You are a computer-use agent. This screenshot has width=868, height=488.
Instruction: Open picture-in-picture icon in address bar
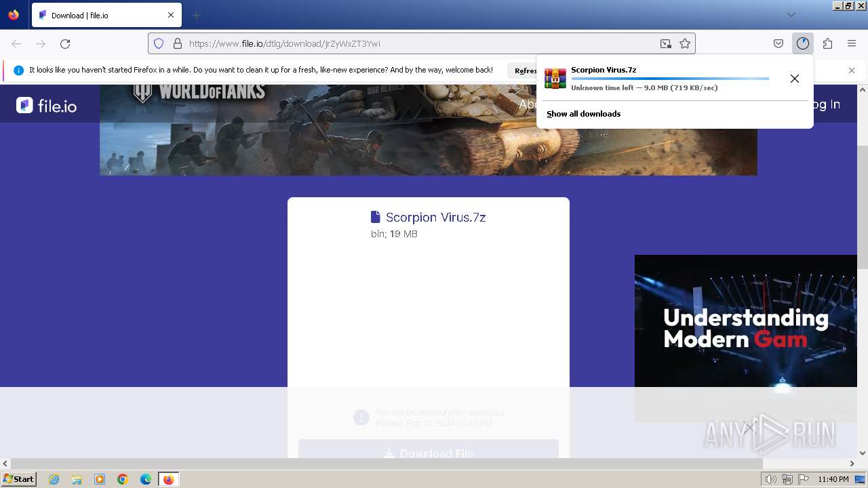[x=666, y=43]
